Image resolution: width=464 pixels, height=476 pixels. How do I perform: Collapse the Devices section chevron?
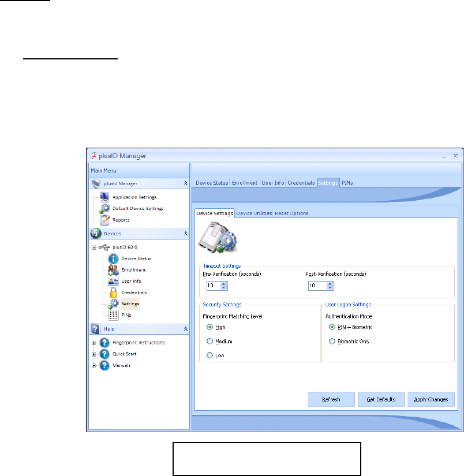(x=185, y=234)
